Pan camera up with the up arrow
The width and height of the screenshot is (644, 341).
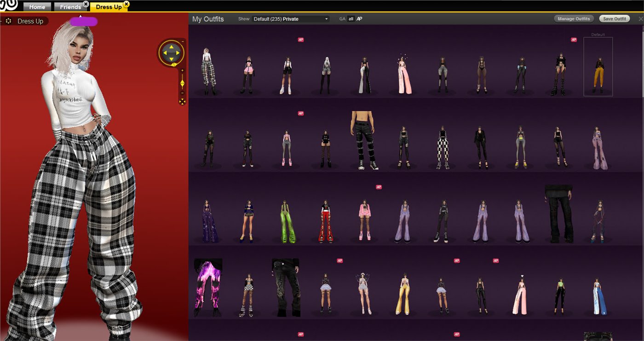click(172, 47)
